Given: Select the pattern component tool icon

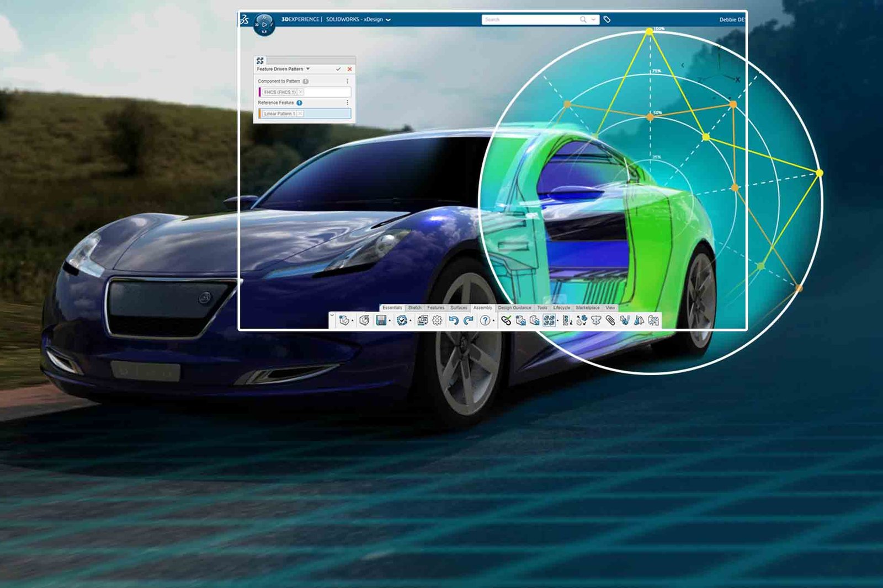Looking at the screenshot, I should click(549, 320).
